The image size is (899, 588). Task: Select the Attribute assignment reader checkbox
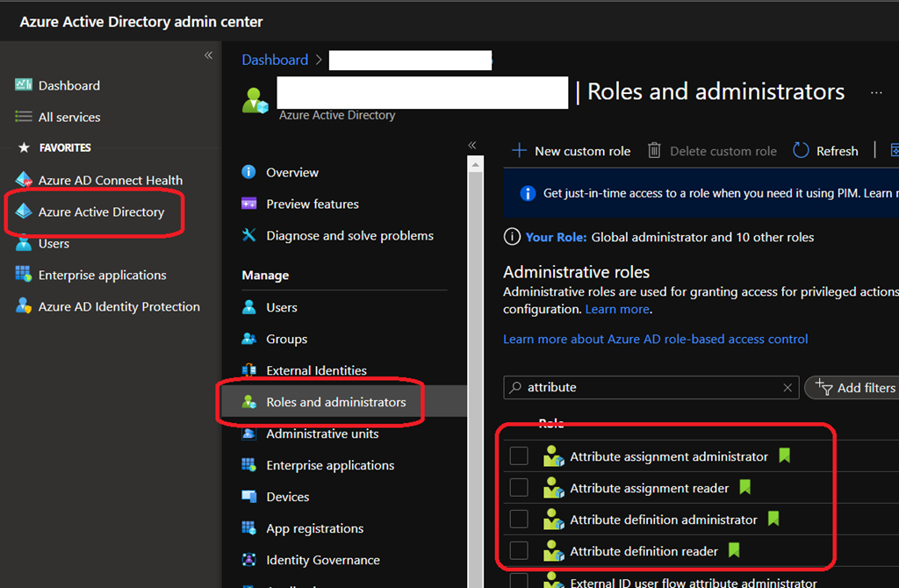pyautogui.click(x=519, y=488)
